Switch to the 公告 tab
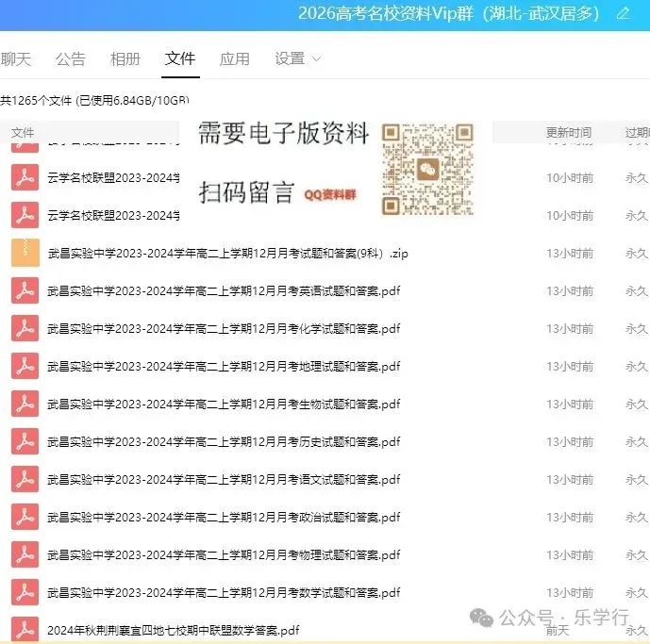 coord(71,58)
